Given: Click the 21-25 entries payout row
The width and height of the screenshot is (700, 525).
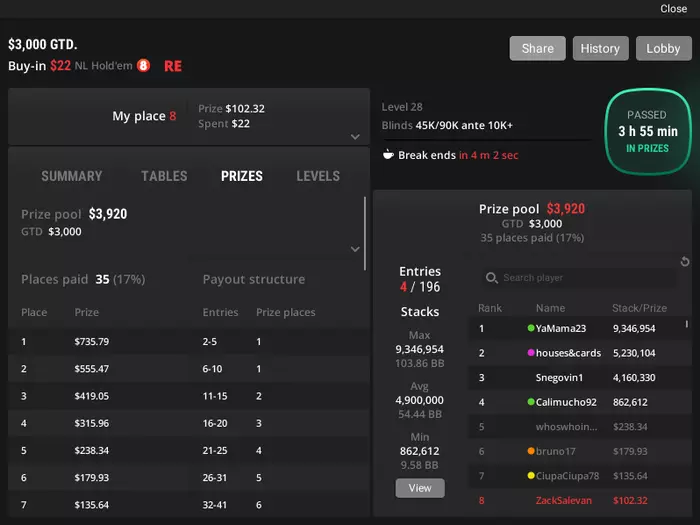Looking at the screenshot, I should click(215, 450).
